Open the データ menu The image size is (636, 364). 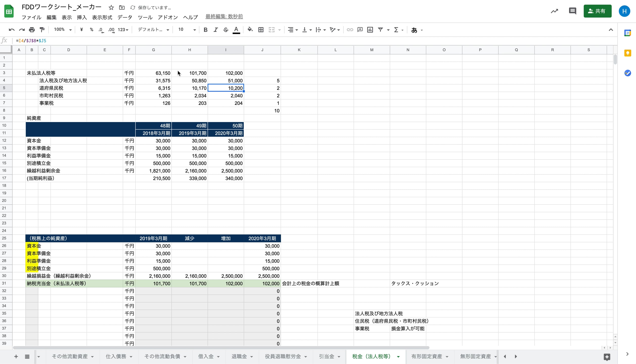pos(125,17)
